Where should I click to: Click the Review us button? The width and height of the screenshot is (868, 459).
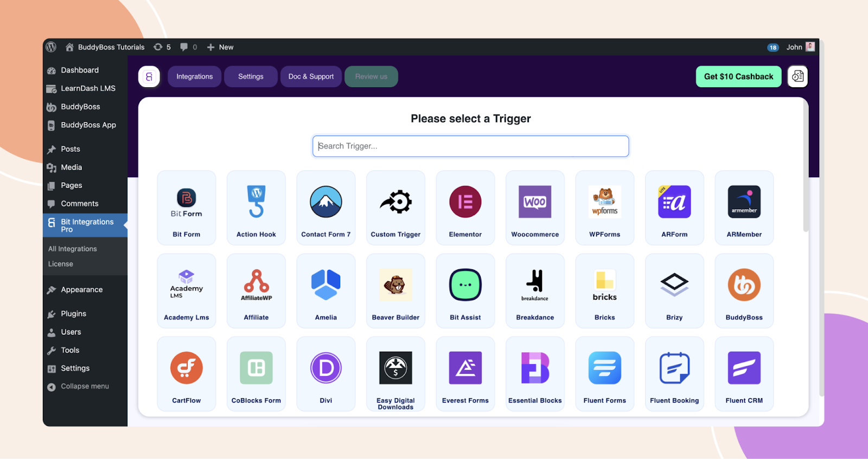371,76
